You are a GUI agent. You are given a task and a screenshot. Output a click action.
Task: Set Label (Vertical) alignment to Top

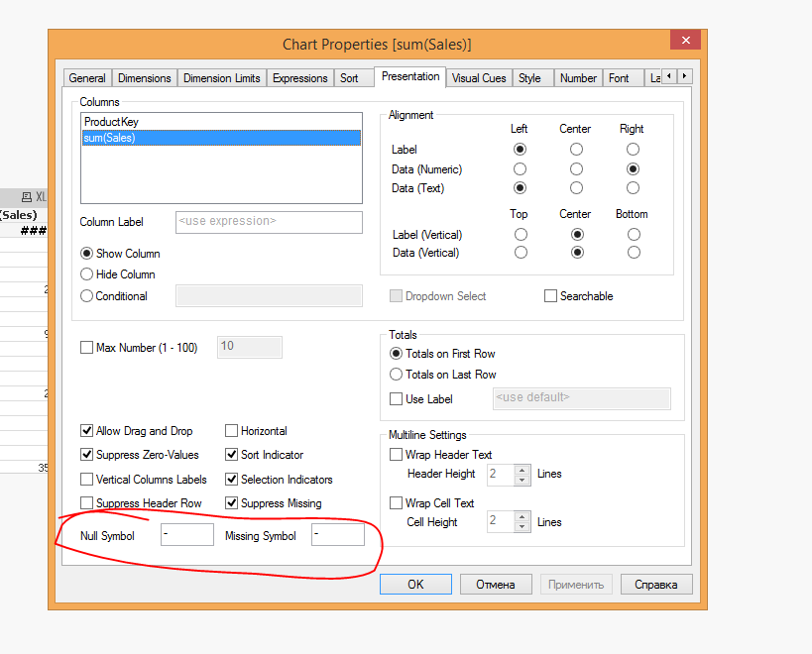coord(521,235)
